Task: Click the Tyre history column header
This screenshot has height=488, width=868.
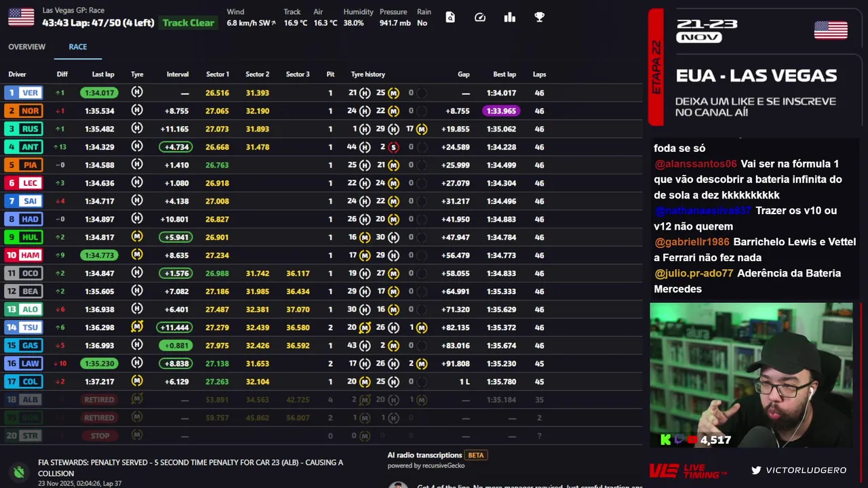Action: [x=368, y=75]
